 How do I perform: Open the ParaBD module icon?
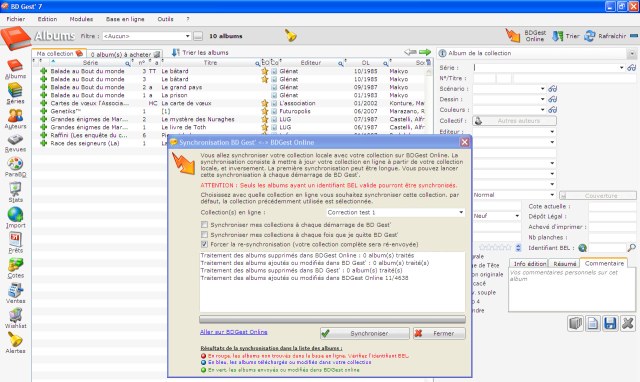[x=15, y=168]
